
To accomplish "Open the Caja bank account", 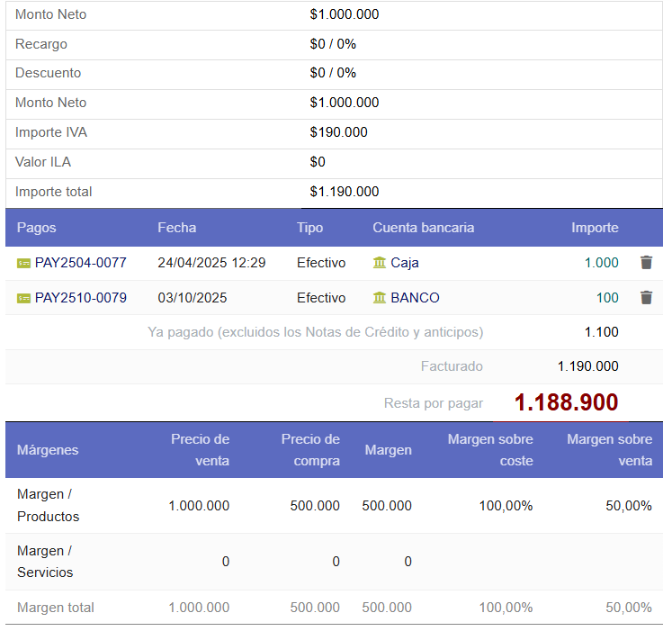I will click(405, 263).
